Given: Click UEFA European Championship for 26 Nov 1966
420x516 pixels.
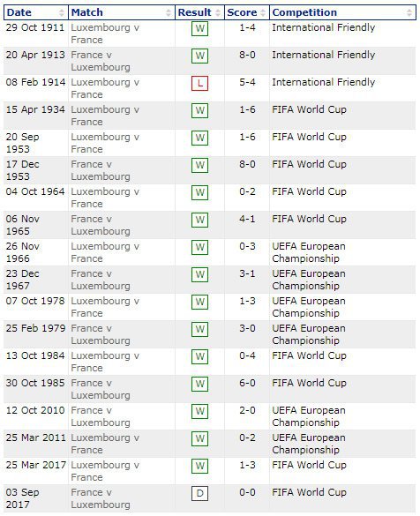Looking at the screenshot, I should tap(309, 253).
